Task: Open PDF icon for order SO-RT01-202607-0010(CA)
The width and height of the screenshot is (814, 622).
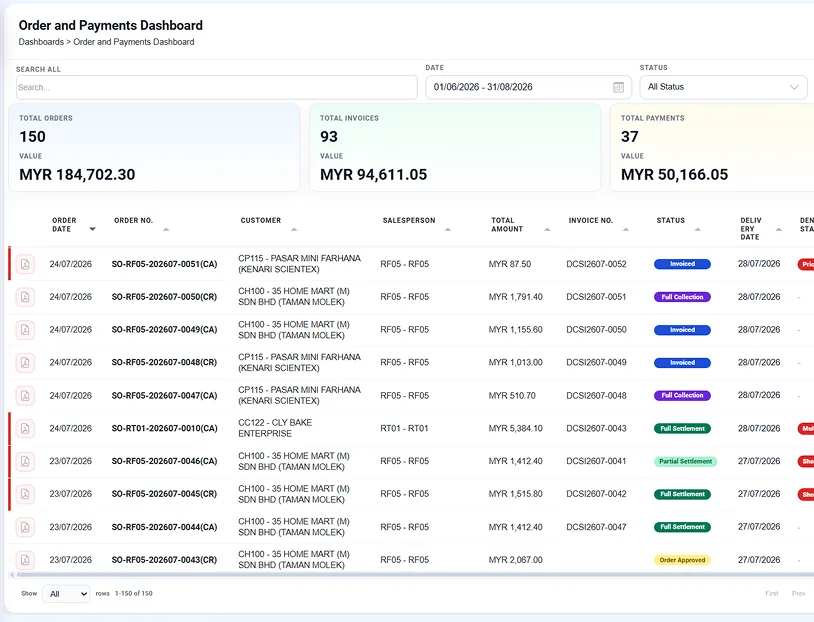Action: pyautogui.click(x=25, y=428)
